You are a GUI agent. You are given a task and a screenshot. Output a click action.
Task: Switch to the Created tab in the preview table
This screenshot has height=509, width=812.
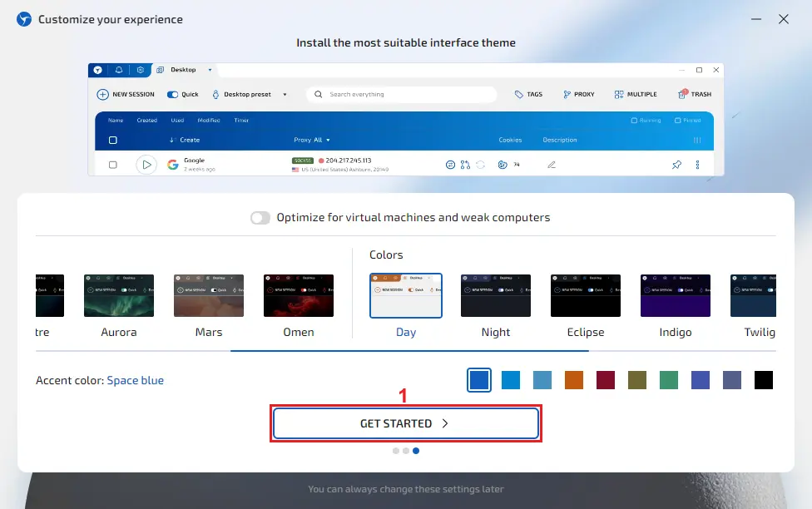(147, 120)
